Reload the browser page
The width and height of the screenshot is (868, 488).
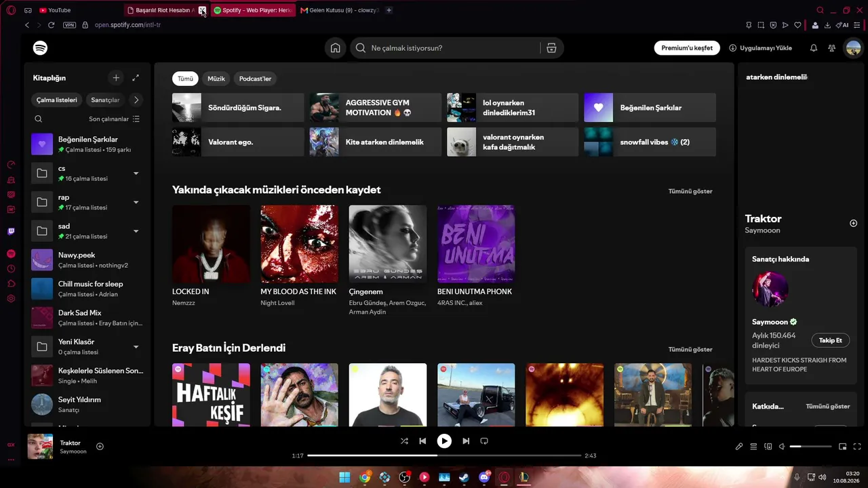51,25
